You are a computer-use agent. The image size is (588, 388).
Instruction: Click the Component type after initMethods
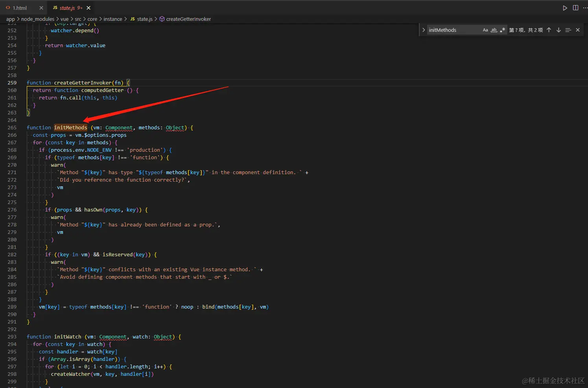coord(119,127)
